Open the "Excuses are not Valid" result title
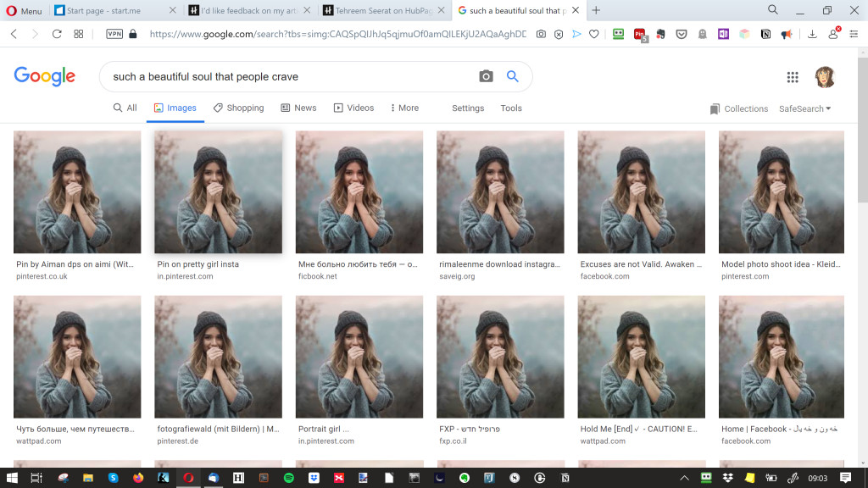 click(641, 264)
